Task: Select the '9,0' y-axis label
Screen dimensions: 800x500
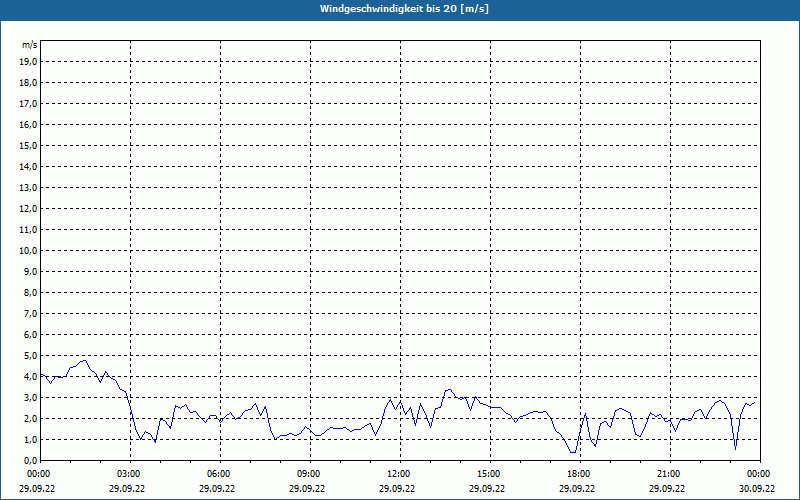Action: tap(30, 271)
